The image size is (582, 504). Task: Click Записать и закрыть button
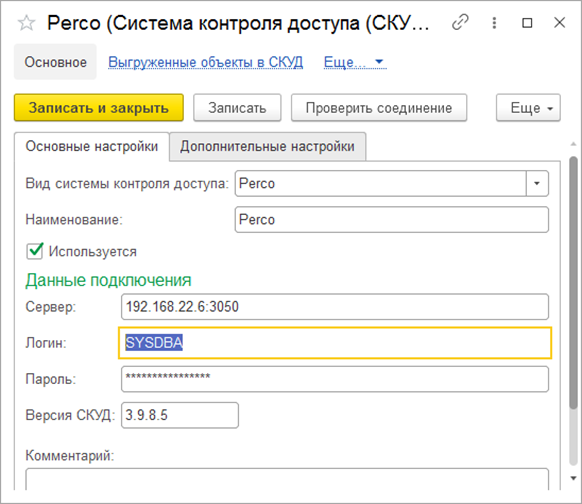pos(99,108)
